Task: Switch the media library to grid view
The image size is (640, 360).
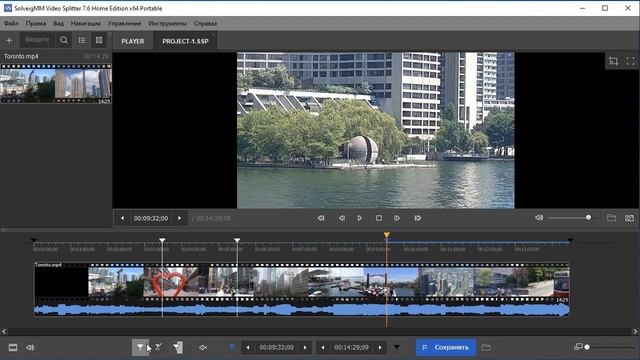Action: pos(99,40)
